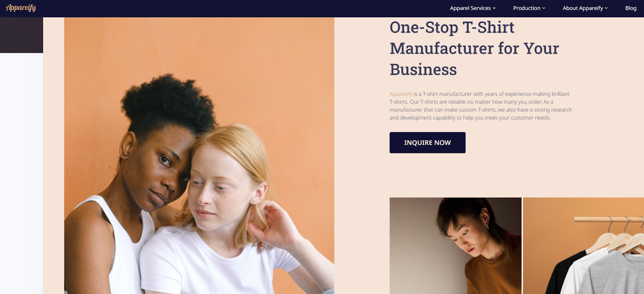Viewport: 644px width, 294px height.
Task: Follow the orange Appareify text link
Action: 401,94
